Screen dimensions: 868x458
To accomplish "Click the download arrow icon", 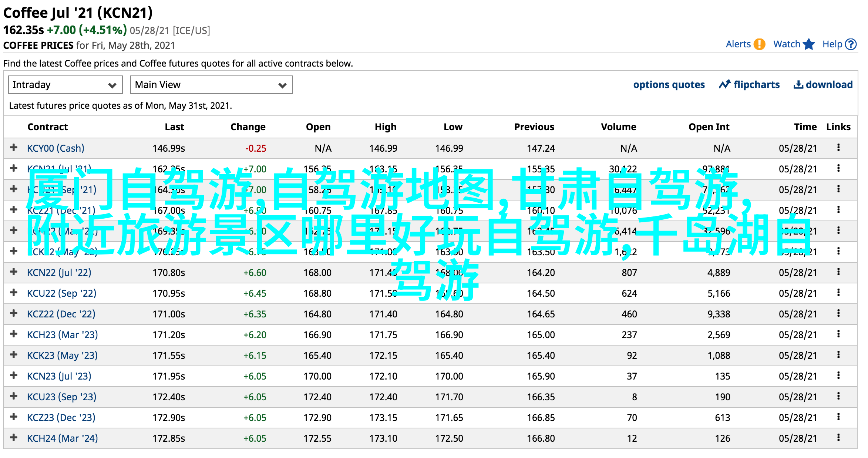I will 798,85.
